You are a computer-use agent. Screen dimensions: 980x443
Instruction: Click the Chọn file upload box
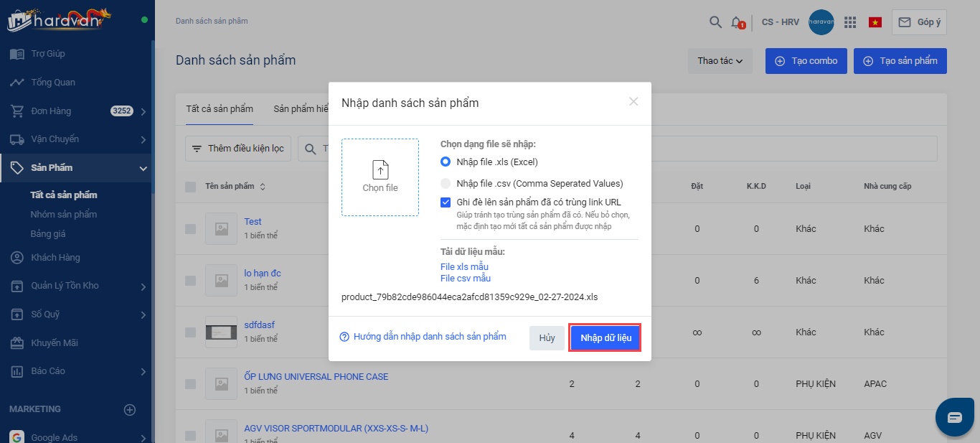pyautogui.click(x=380, y=177)
